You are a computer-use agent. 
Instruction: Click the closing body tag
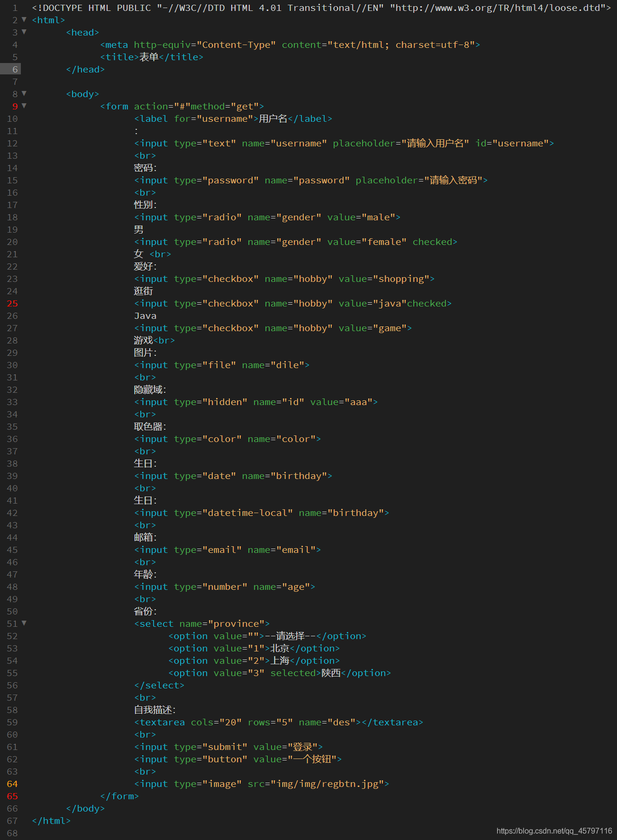(85, 808)
